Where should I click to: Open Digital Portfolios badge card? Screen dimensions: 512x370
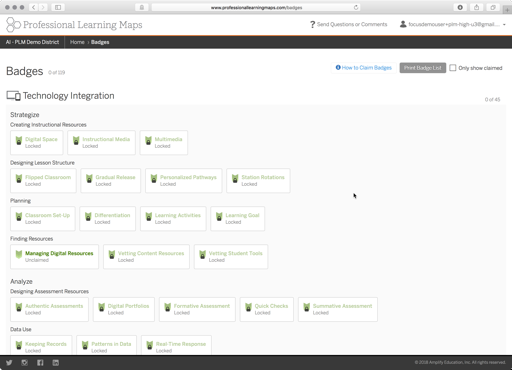pos(124,309)
